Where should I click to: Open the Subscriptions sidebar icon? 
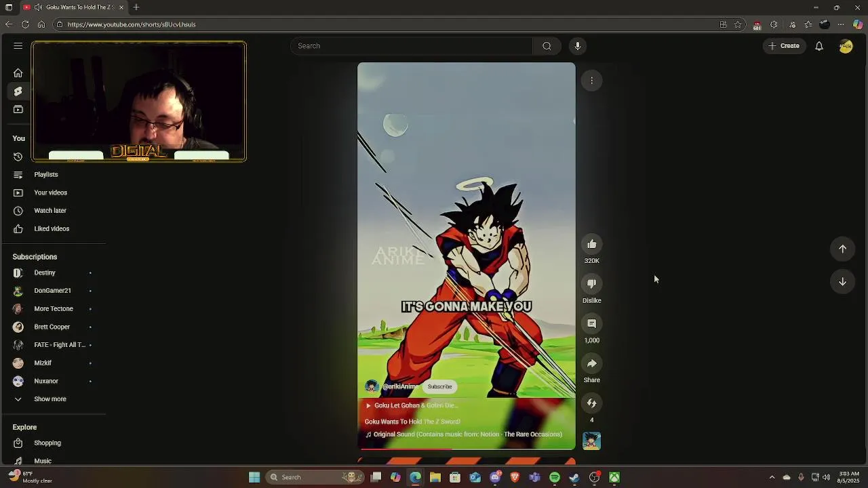[x=18, y=110]
